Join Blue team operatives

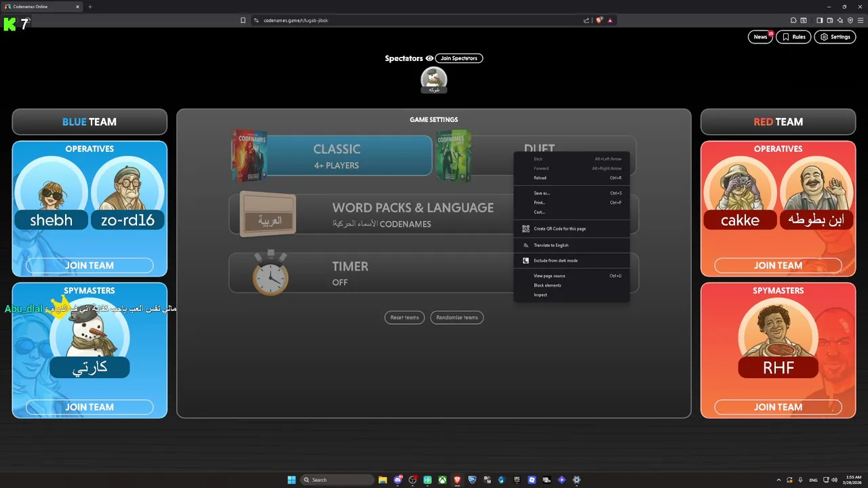pos(90,266)
